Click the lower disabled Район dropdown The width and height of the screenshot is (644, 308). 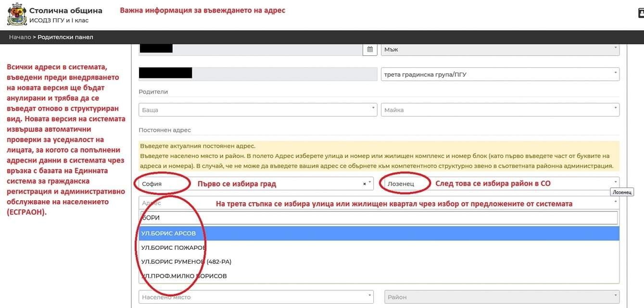tap(502, 297)
